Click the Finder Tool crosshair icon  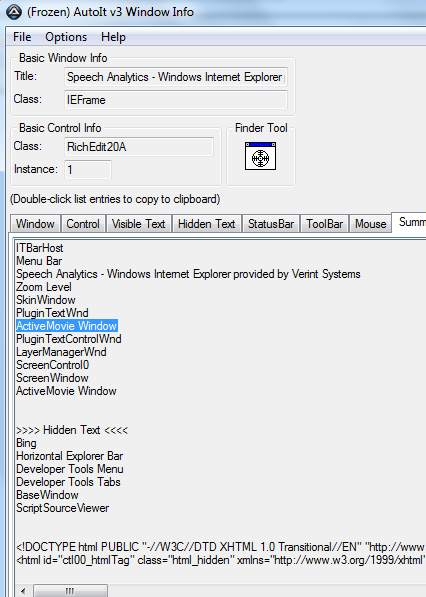pos(260,156)
